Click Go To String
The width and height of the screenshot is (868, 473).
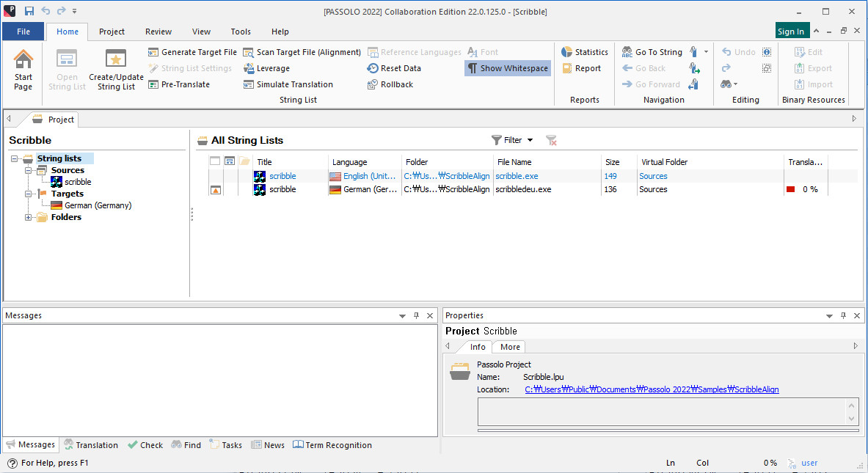(x=652, y=52)
